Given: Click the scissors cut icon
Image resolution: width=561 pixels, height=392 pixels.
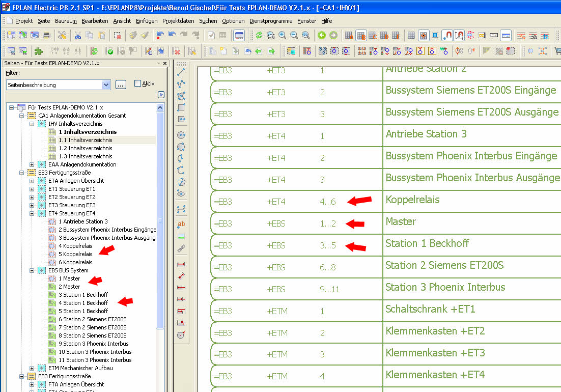Looking at the screenshot, I should [x=78, y=36].
